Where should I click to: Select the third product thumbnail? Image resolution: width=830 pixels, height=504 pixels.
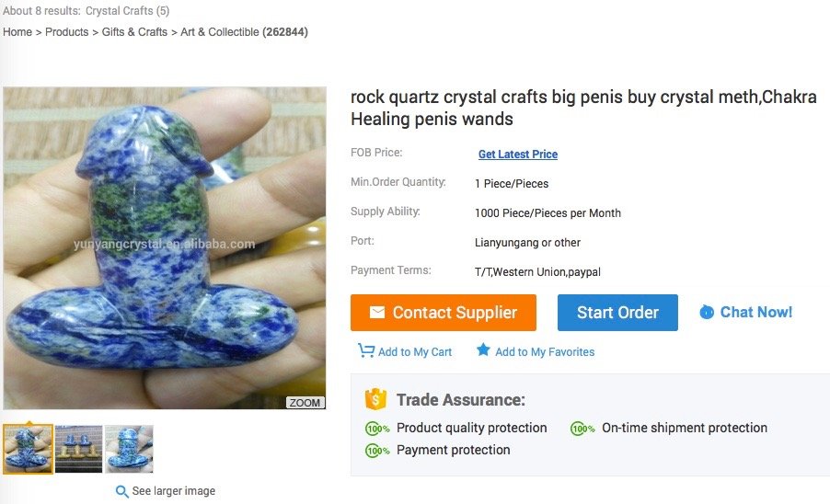[130, 449]
